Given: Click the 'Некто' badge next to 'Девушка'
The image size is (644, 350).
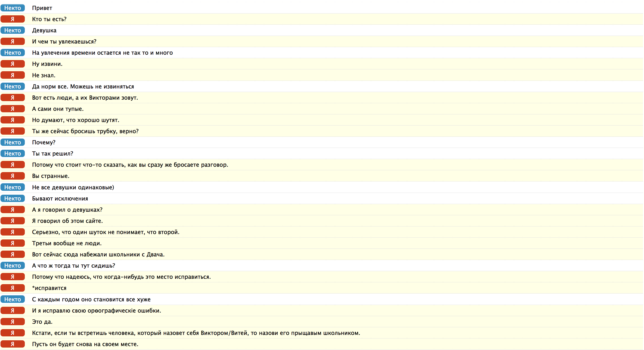Looking at the screenshot, I should 12,30.
